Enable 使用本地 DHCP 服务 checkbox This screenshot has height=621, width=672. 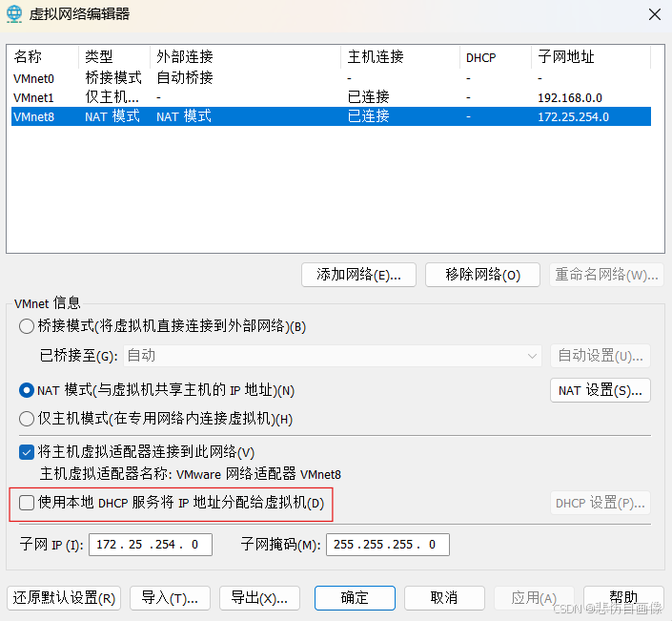(27, 503)
